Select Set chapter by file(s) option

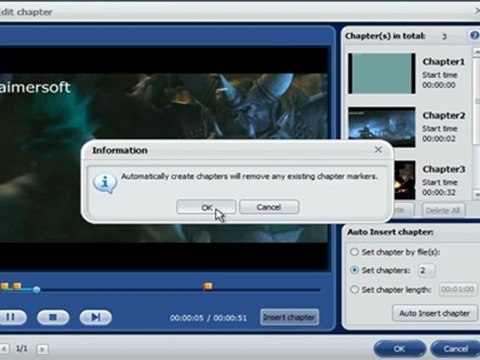[x=354, y=252]
